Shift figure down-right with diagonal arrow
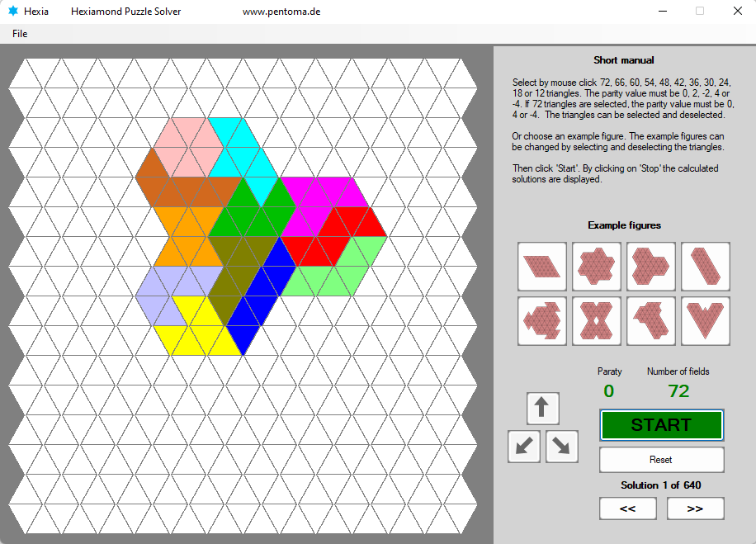 pyautogui.click(x=562, y=447)
